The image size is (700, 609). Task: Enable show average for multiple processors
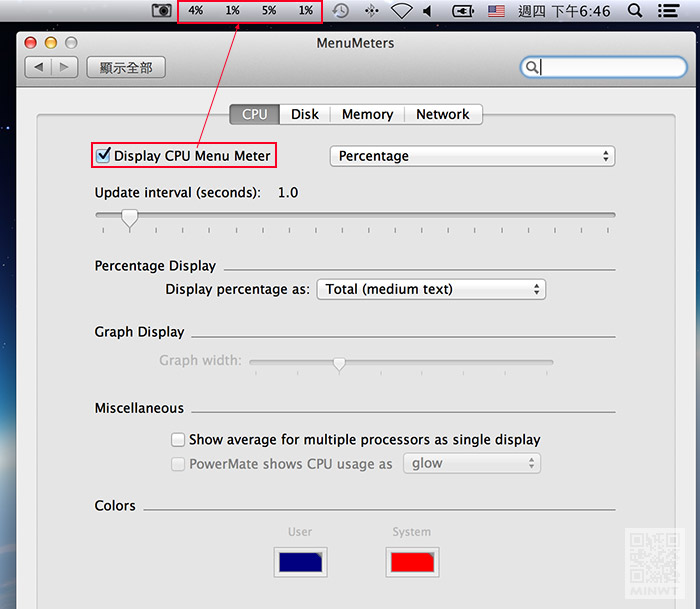click(178, 440)
